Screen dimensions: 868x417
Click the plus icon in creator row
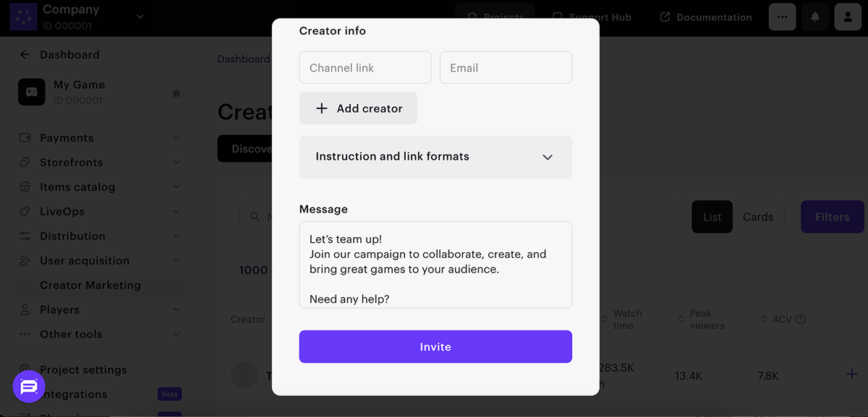pyautogui.click(x=852, y=374)
